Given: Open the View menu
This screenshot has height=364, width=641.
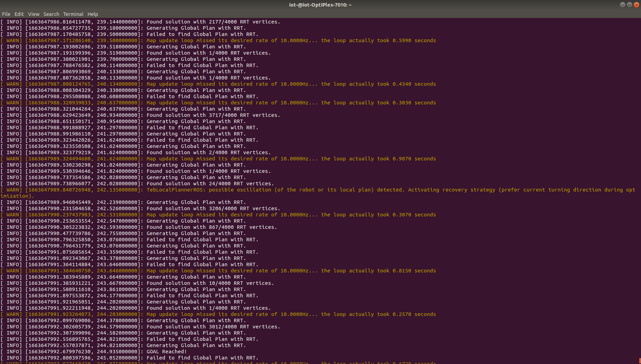Looking at the screenshot, I should tap(34, 14).
